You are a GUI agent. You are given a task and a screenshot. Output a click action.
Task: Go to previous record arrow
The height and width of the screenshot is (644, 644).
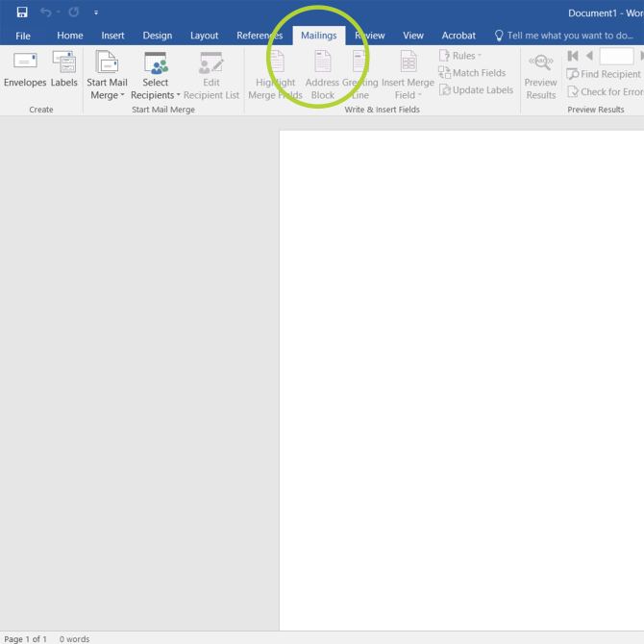(x=589, y=56)
